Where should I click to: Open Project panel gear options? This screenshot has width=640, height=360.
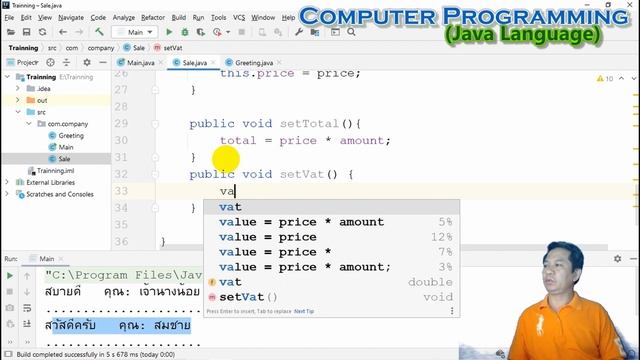pos(87,62)
